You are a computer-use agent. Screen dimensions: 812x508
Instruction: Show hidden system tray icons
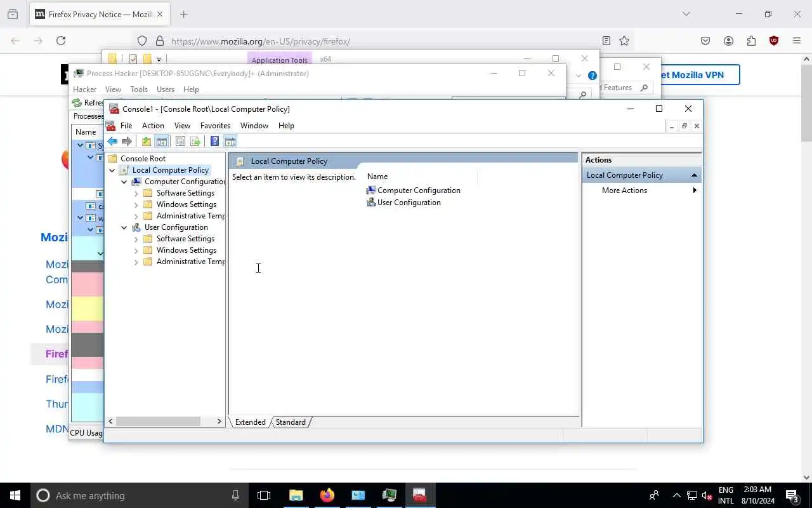676,495
